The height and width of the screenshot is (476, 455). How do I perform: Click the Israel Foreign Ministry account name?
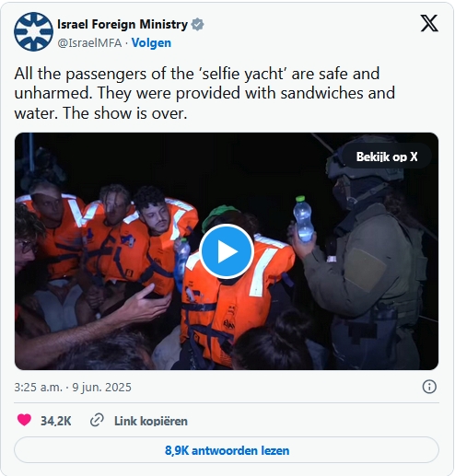coord(122,24)
